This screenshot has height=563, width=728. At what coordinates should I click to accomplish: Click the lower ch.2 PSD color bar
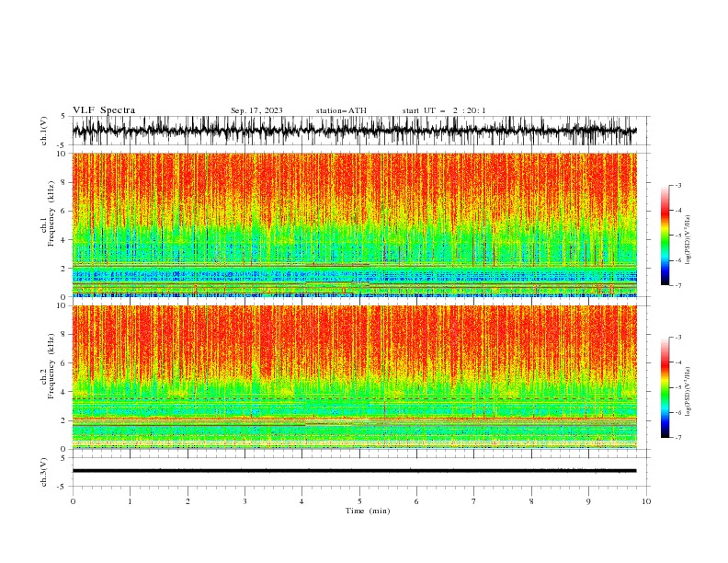point(665,387)
